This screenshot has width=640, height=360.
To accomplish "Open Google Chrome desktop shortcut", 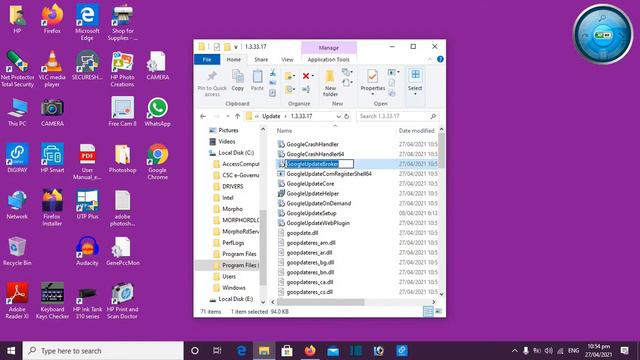I will pyautogui.click(x=158, y=161).
